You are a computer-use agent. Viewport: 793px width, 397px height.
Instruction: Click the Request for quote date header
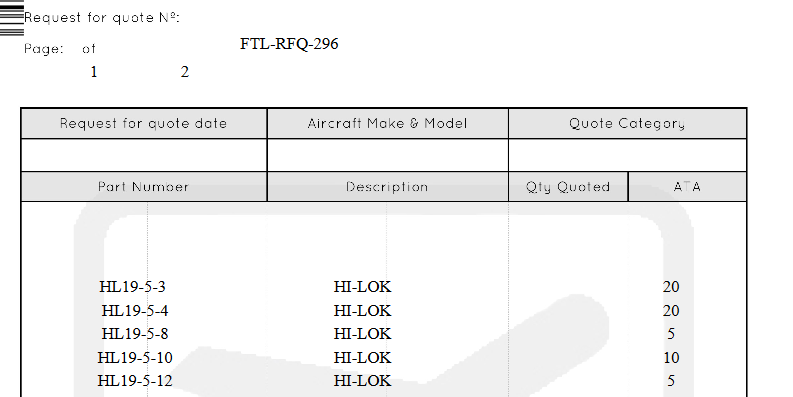tap(144, 123)
